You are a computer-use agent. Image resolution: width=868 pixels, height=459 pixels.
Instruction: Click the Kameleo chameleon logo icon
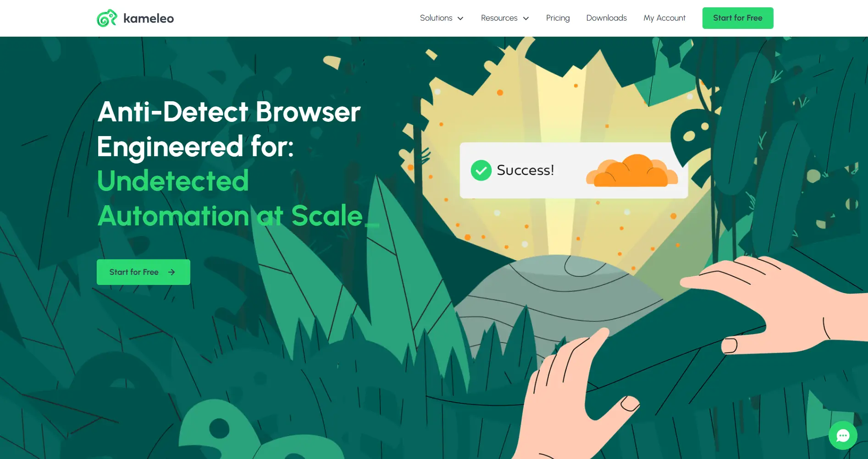click(107, 18)
